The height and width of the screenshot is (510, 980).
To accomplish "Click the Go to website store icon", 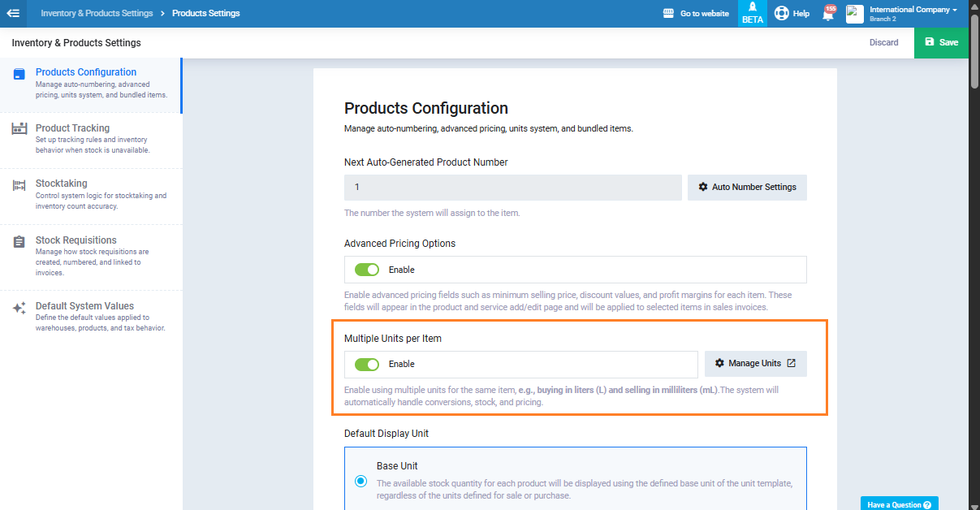I will coord(669,13).
